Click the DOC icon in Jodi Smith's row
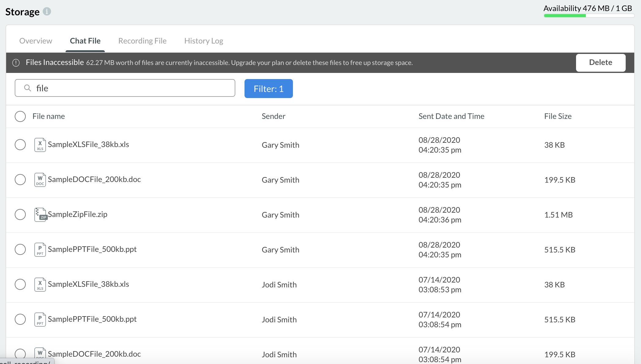Viewport: 641px width, 364px height. point(40,354)
